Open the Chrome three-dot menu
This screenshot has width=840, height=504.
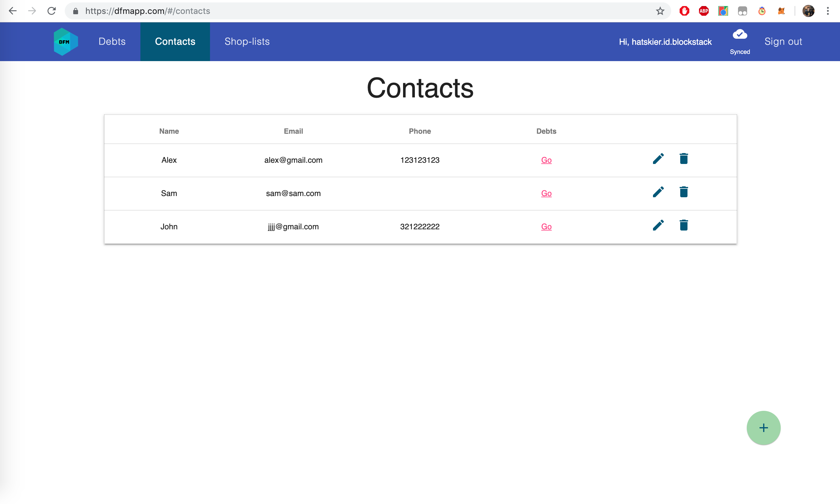[827, 11]
